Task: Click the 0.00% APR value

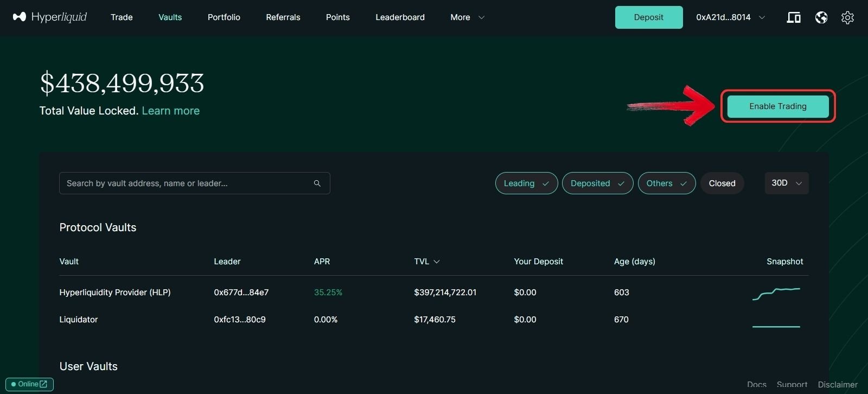Action: pyautogui.click(x=325, y=320)
